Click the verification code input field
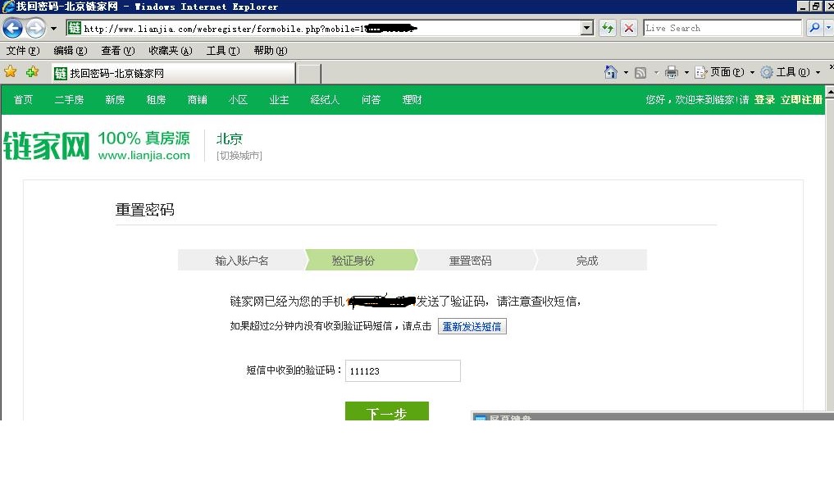Image resolution: width=834 pixels, height=504 pixels. pos(403,370)
